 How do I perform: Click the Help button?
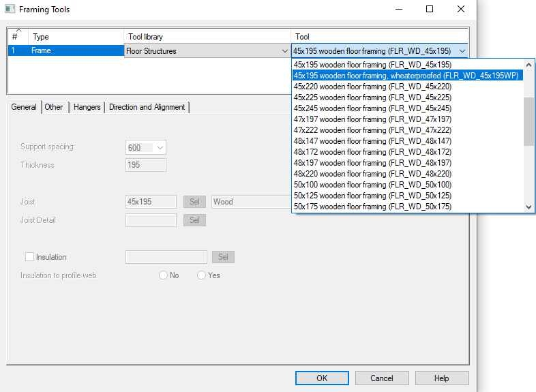(x=441, y=378)
